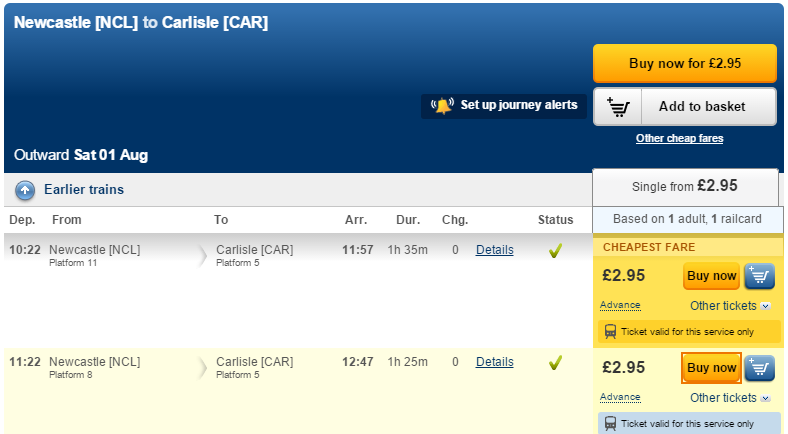Expand Other tickets for the 10:22 train

pyautogui.click(x=730, y=306)
